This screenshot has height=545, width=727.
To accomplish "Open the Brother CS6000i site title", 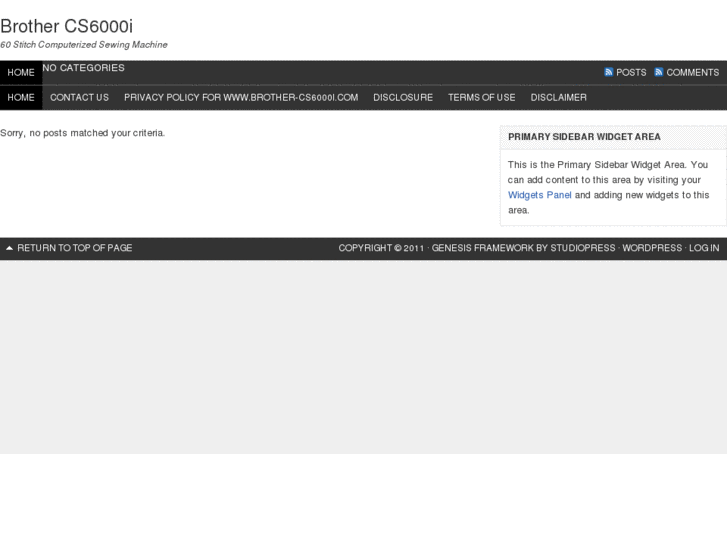I will pos(66,26).
